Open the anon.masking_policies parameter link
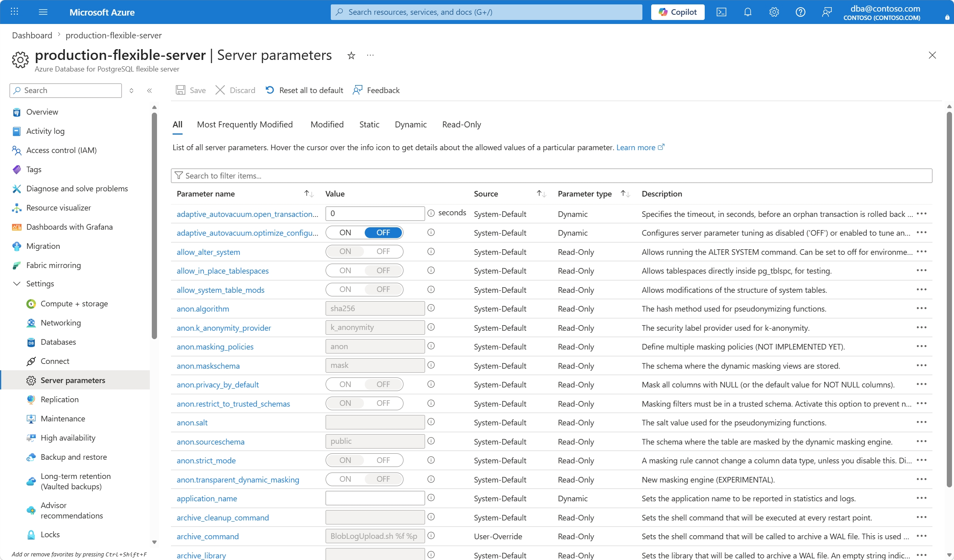Viewport: 954px width, 560px height. click(215, 347)
